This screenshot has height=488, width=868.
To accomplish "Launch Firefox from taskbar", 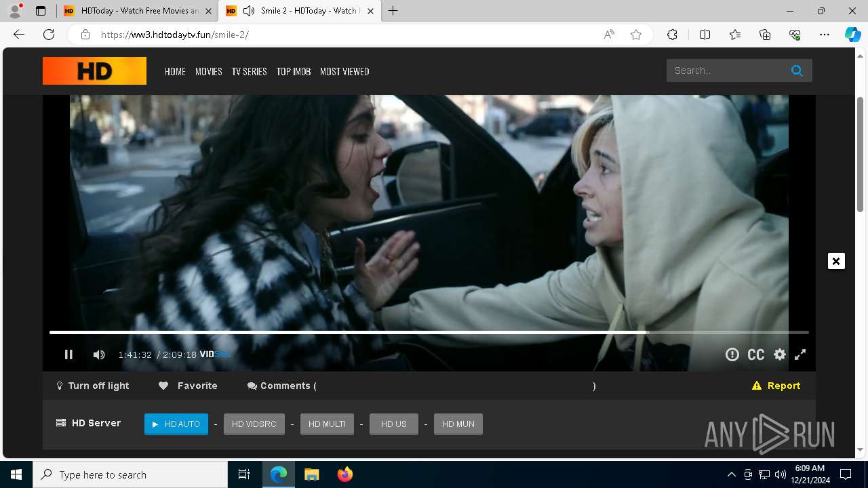I will tap(344, 474).
